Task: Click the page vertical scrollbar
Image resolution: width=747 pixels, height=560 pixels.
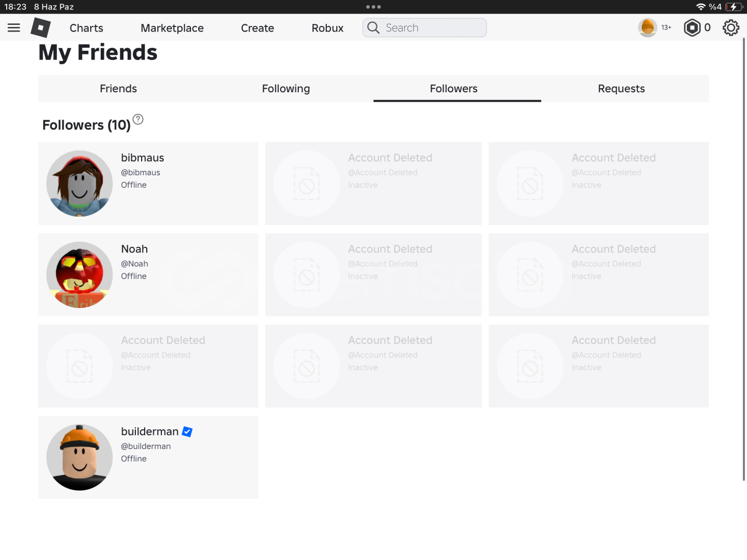Action: [743, 259]
